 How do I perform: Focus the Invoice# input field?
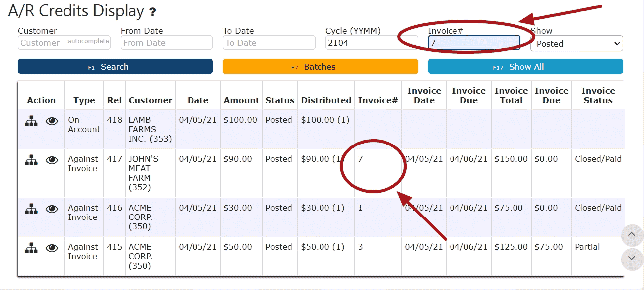click(x=474, y=43)
